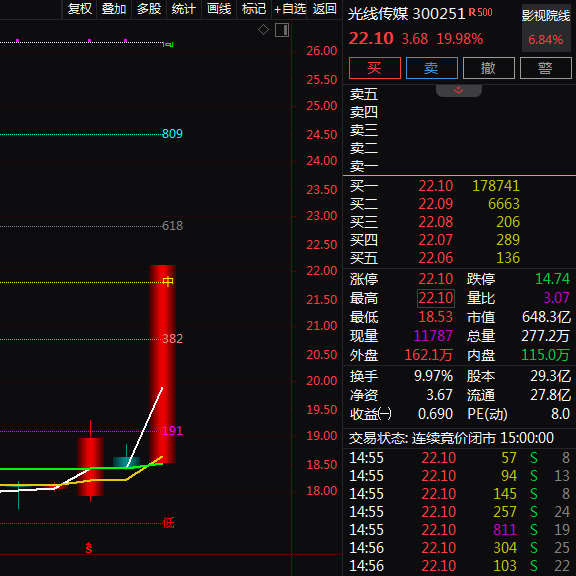Select 买五 price 22.06

pyautogui.click(x=436, y=258)
